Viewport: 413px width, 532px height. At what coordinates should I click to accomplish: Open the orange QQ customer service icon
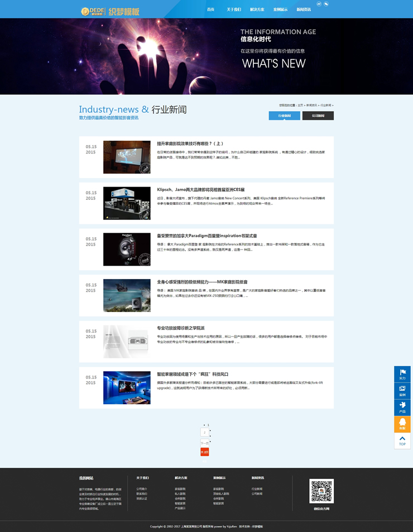click(402, 424)
